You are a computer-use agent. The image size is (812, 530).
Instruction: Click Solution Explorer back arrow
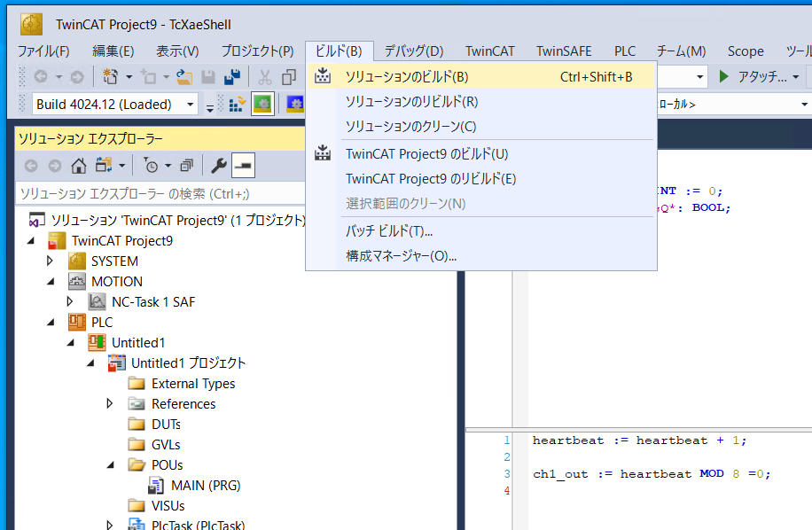tap(31, 166)
